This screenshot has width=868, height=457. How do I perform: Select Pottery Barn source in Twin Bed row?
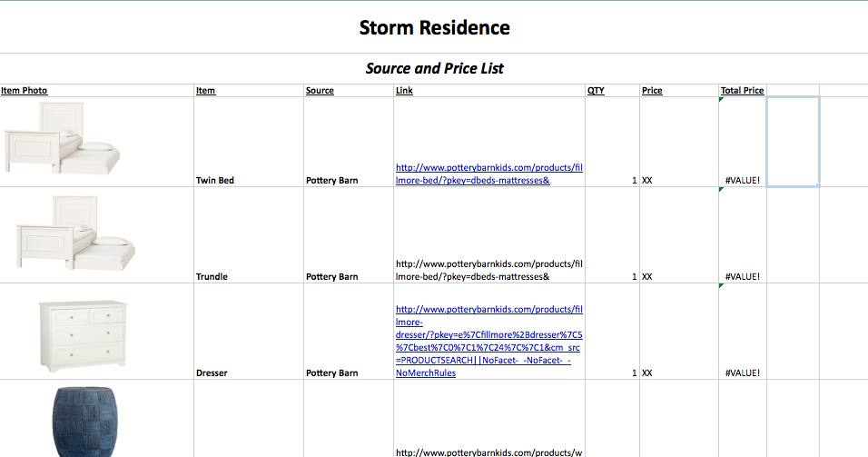pos(349,142)
